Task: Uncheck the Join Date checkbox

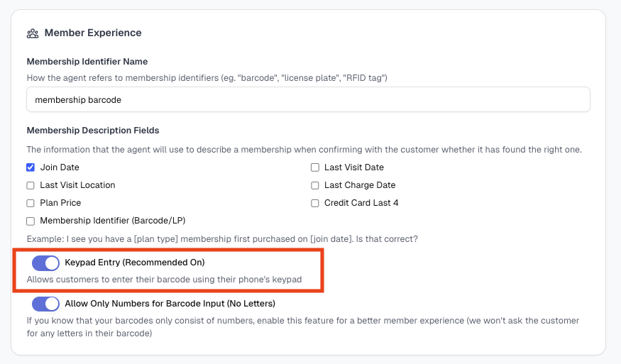Action: pyautogui.click(x=31, y=167)
